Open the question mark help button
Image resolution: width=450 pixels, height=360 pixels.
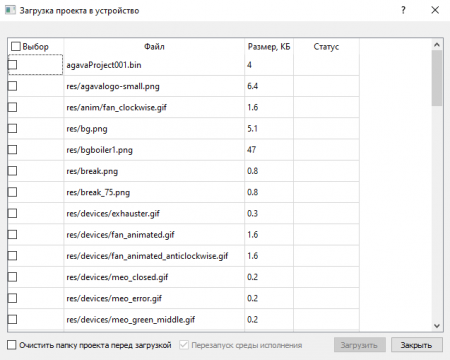pos(403,10)
